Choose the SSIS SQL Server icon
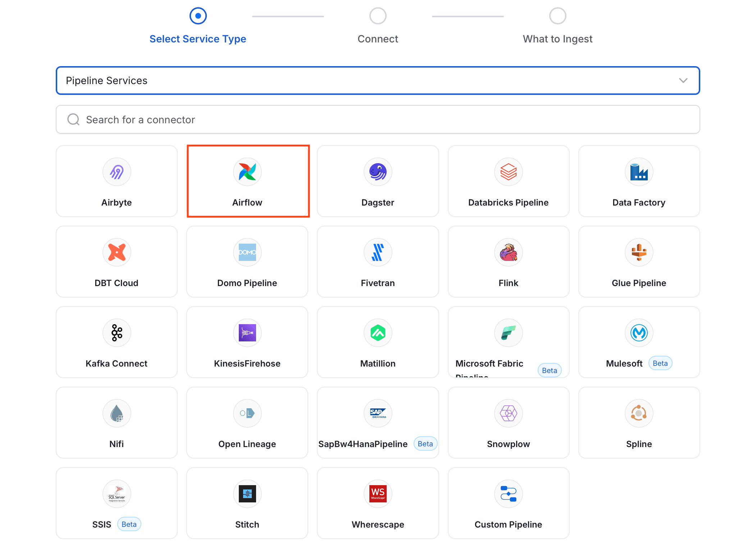Viewport: 756px width, 552px height. pos(117,494)
